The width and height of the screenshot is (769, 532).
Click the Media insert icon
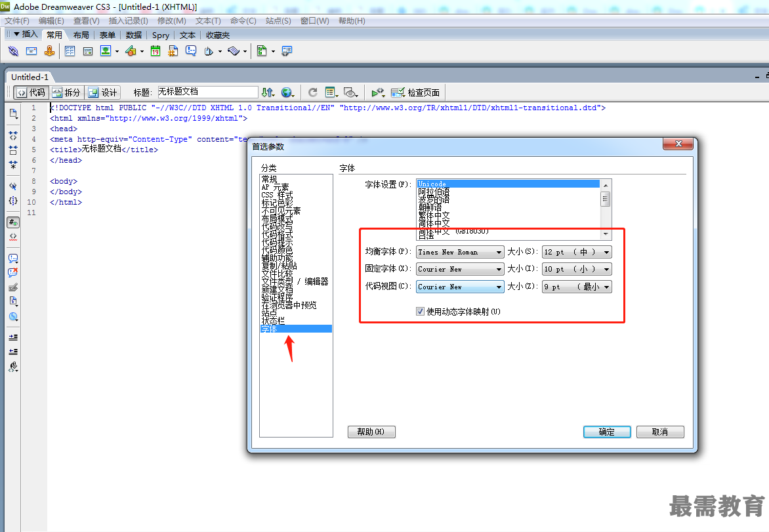click(131, 51)
